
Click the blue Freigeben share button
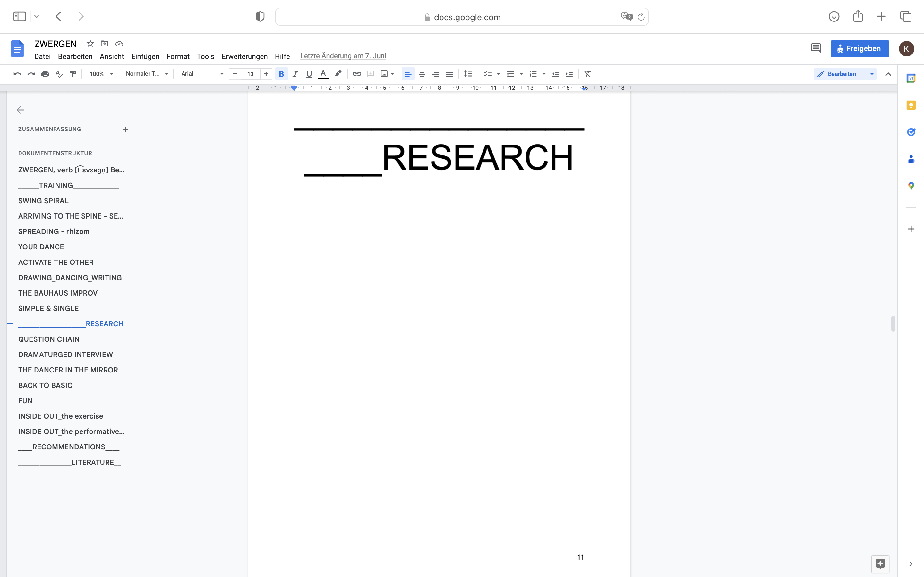[860, 48]
